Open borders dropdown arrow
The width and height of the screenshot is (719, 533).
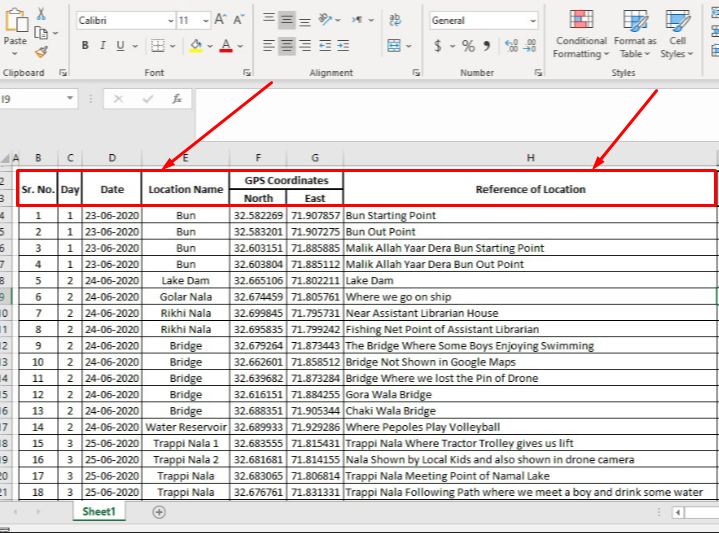tap(172, 46)
